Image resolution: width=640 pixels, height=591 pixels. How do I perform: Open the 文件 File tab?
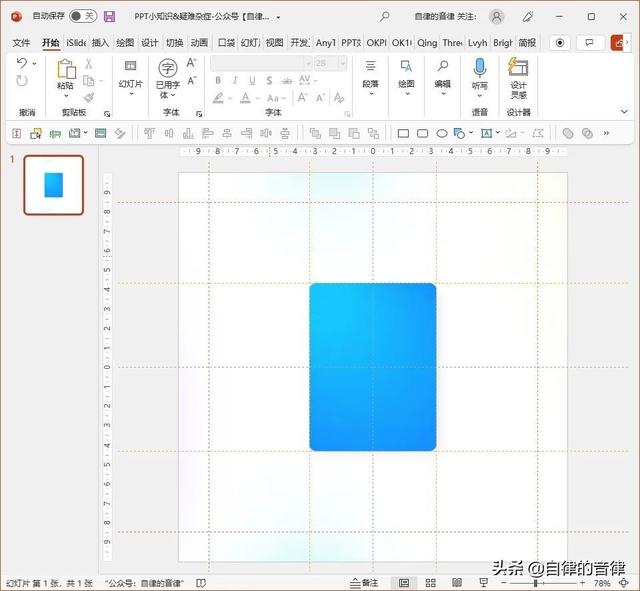tap(21, 42)
